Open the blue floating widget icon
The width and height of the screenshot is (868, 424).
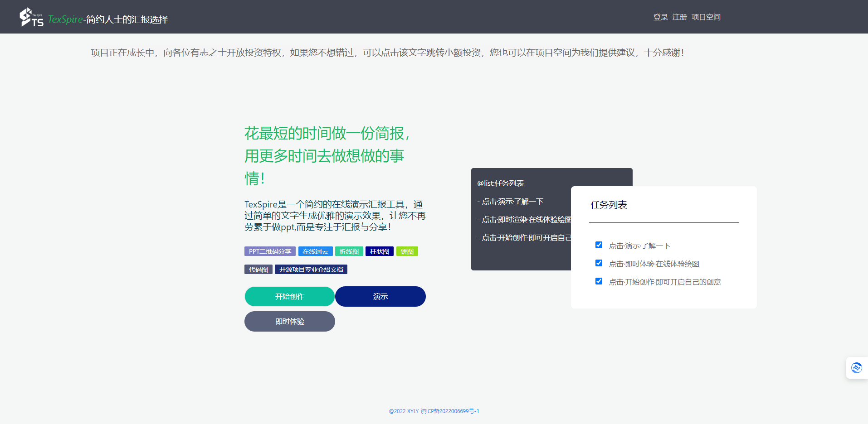pyautogui.click(x=857, y=367)
